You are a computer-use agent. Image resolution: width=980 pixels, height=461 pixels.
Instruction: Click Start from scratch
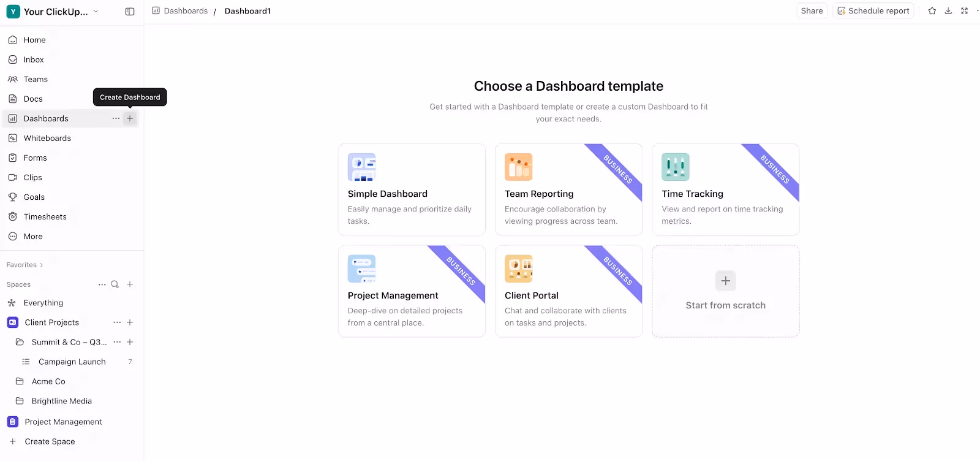coord(725,291)
